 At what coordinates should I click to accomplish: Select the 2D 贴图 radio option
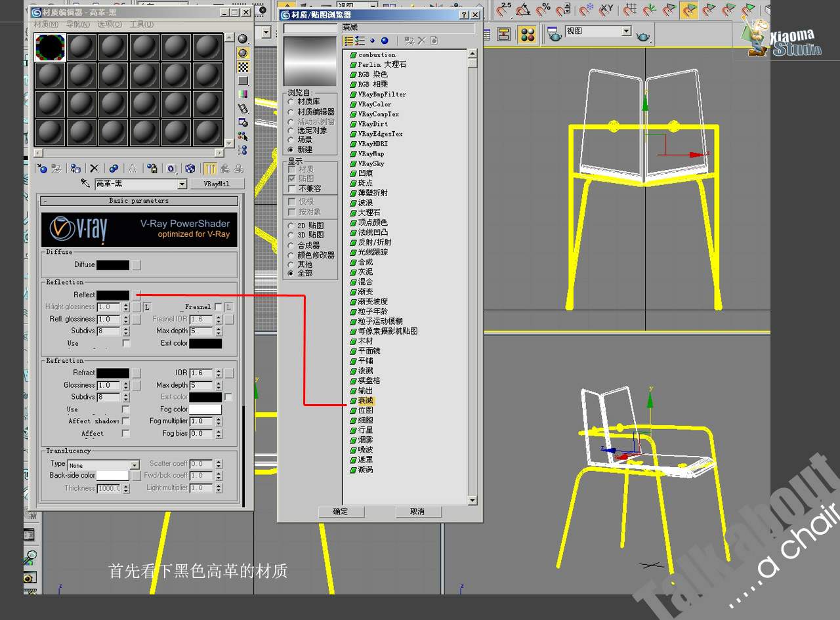[291, 226]
